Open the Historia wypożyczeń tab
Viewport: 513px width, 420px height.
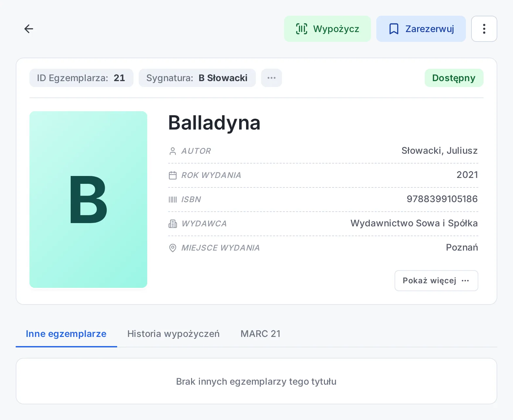173,334
